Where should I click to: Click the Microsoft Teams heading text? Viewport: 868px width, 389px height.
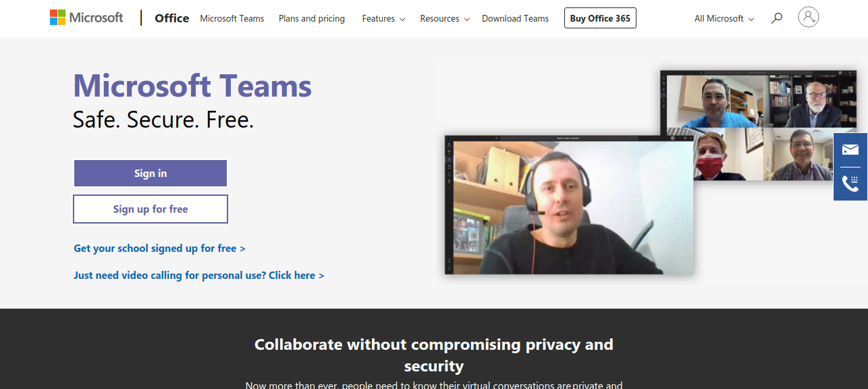pyautogui.click(x=192, y=86)
